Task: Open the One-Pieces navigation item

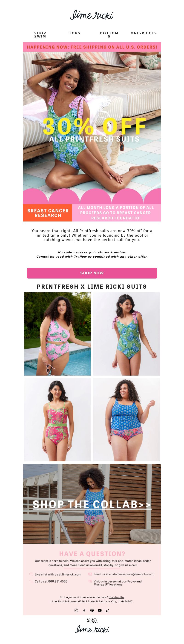Action: coord(144,33)
